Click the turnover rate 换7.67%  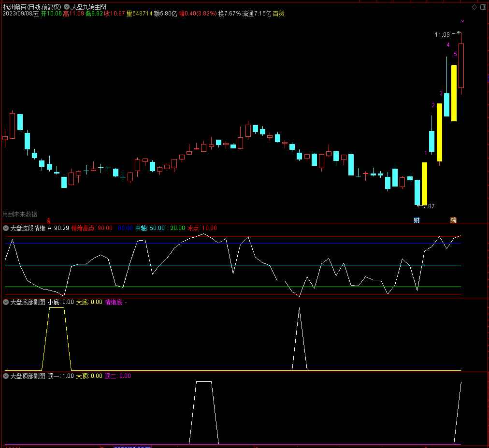coord(230,14)
